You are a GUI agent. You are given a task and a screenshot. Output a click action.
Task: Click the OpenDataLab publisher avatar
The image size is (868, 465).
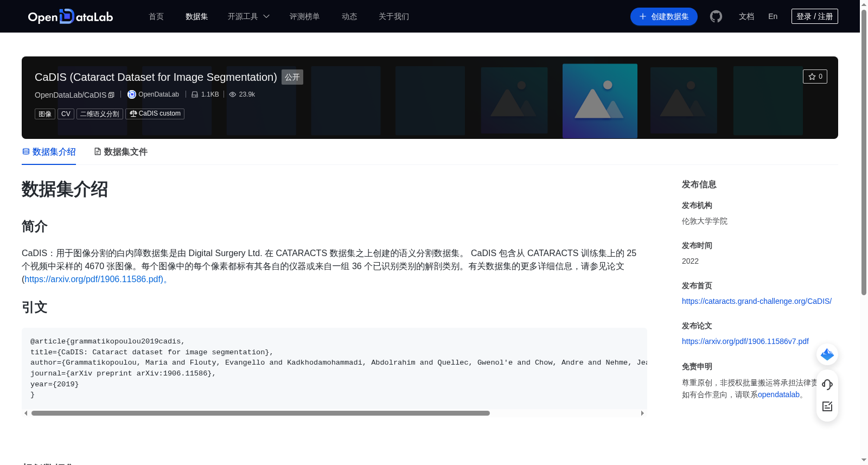coord(132,94)
